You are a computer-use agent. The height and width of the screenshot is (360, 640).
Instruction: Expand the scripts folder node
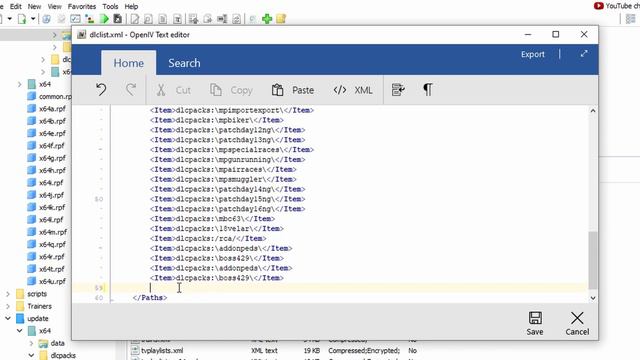point(8,294)
